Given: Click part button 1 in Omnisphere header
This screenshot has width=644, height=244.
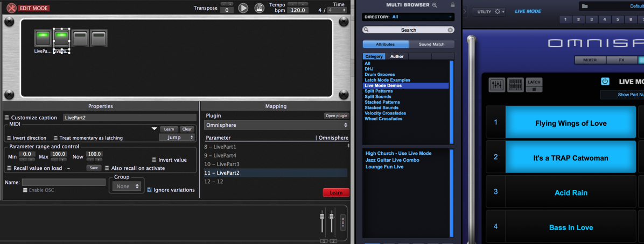Looking at the screenshot, I should (565, 19).
